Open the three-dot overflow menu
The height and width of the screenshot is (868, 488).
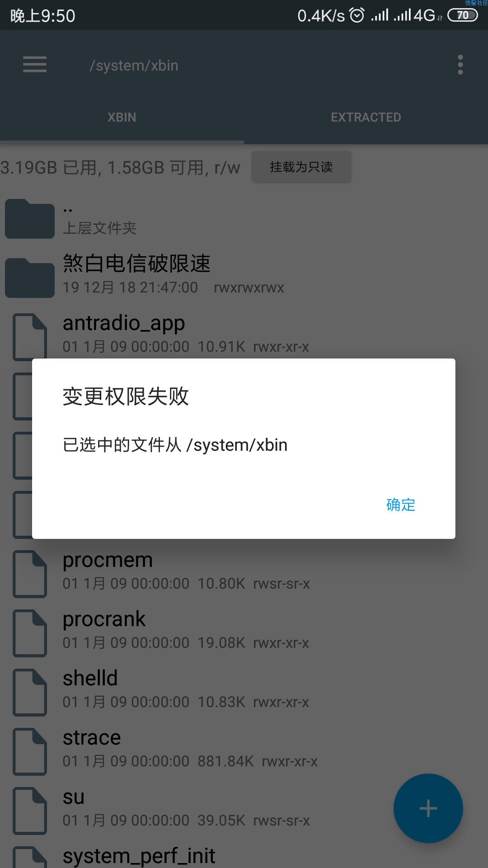coord(460,65)
